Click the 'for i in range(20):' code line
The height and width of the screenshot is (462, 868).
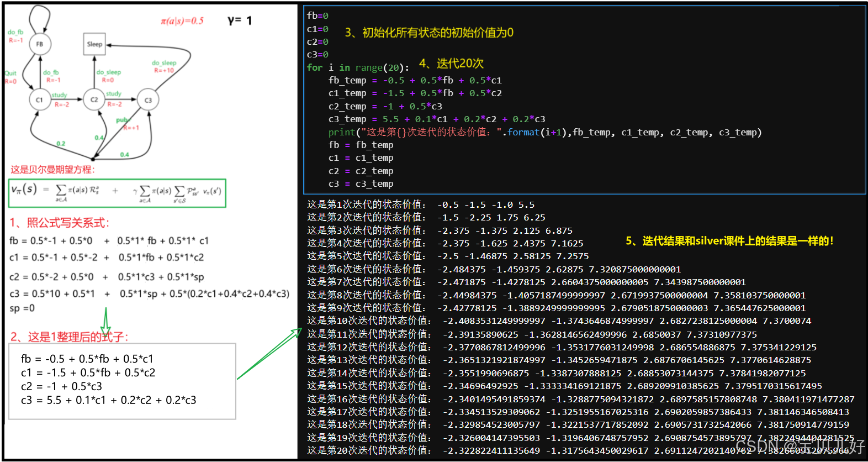[x=358, y=67]
